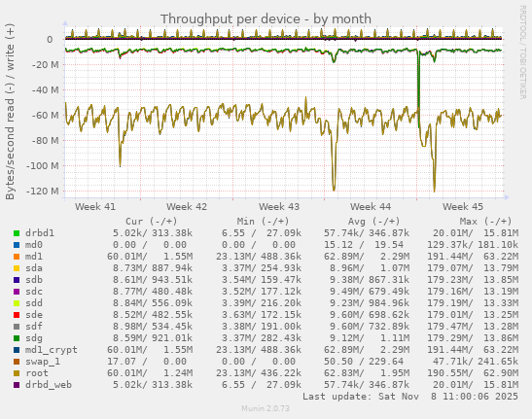This screenshot has width=532, height=419.
Task: Click the Week 44 axis label
Action: click(371, 207)
